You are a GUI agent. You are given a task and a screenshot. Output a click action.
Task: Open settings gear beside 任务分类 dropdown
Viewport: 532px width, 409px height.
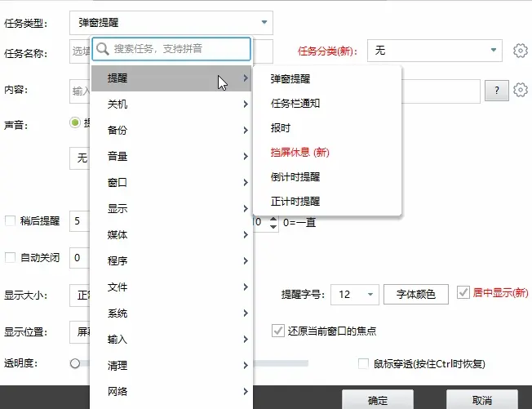point(520,51)
